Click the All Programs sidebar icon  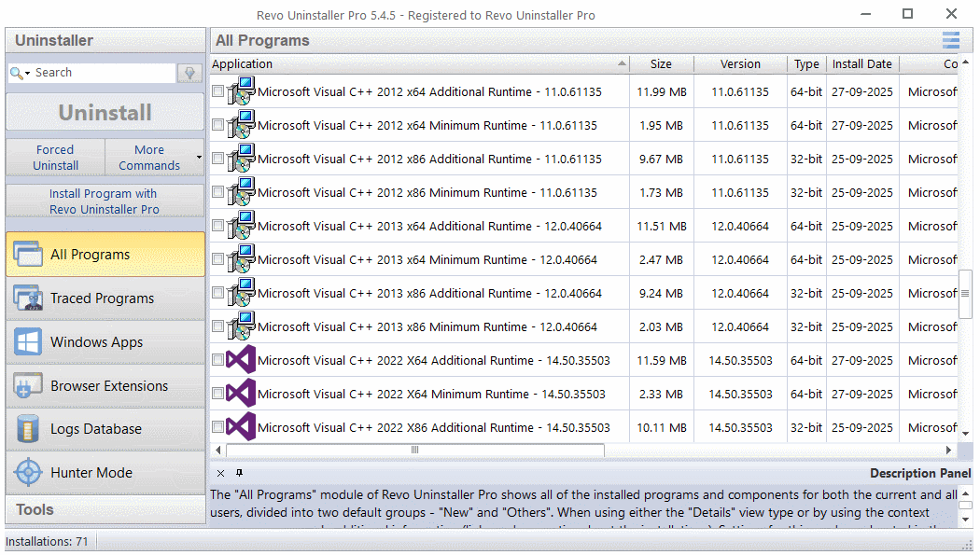(28, 254)
